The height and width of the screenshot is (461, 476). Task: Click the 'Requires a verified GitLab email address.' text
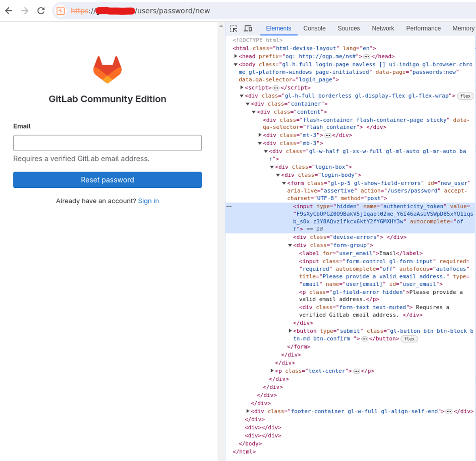[x=81, y=159]
